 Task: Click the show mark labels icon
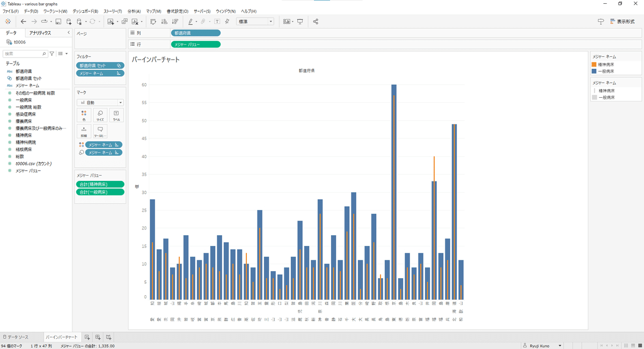pyautogui.click(x=217, y=21)
